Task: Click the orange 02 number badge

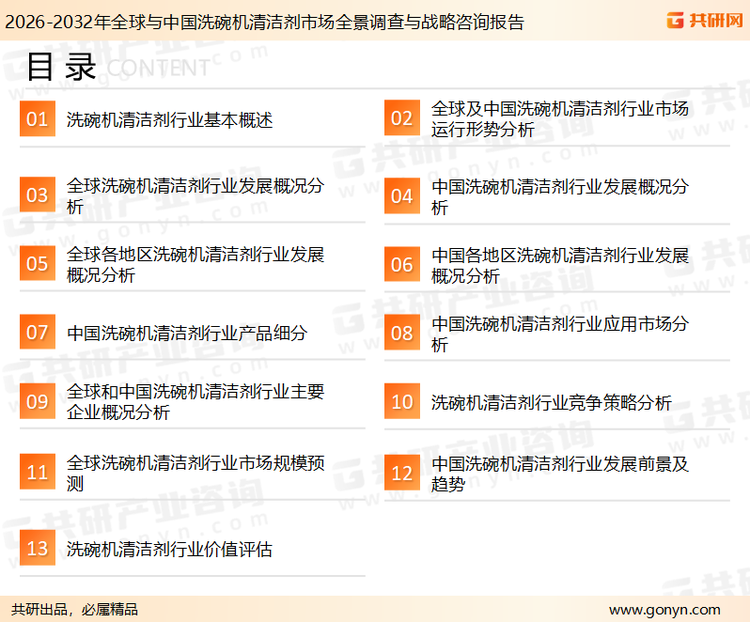Action: click(x=402, y=118)
